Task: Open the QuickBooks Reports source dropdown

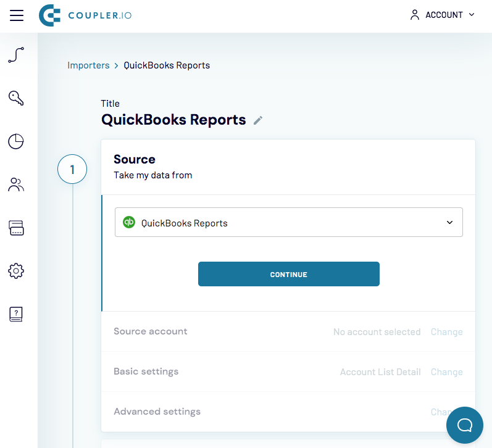Action: [289, 222]
